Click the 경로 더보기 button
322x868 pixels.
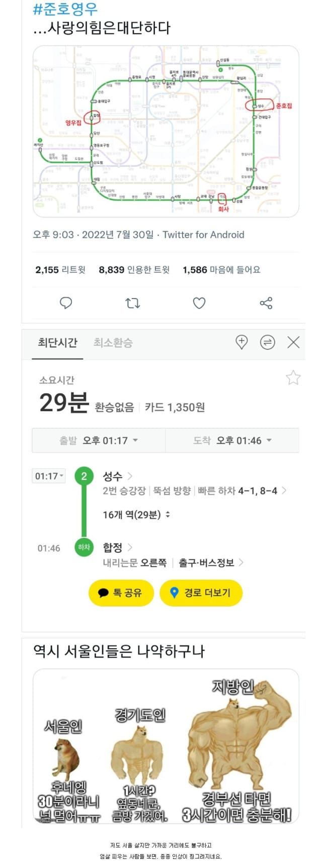[x=201, y=593]
